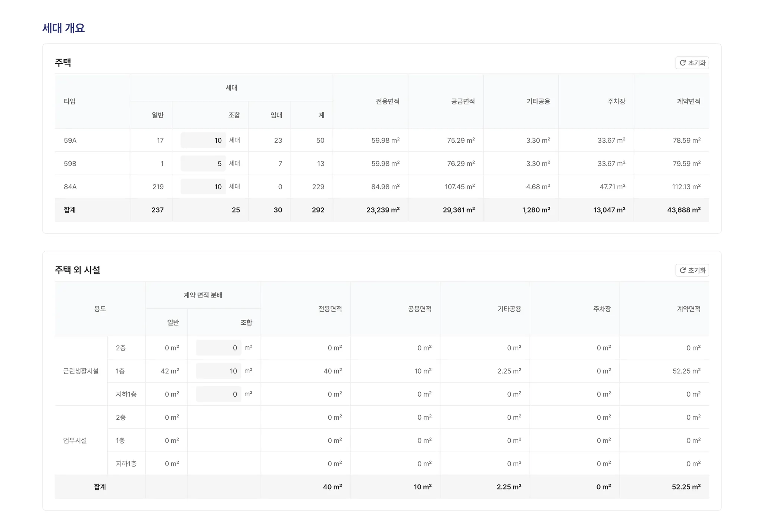Click the 전용면적 header in 주택 table
This screenshot has width=764, height=532.
387,101
